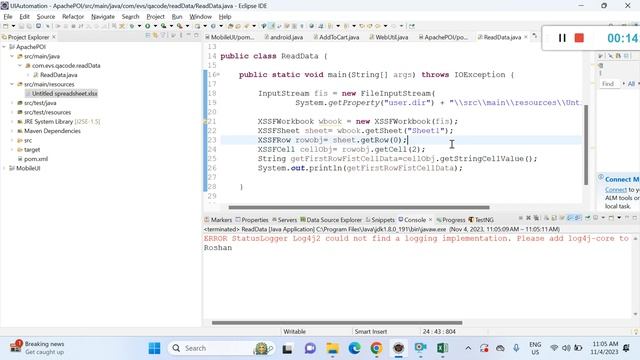Close the ReadData.java editor tab
The width and height of the screenshot is (640, 360).
click(526, 37)
